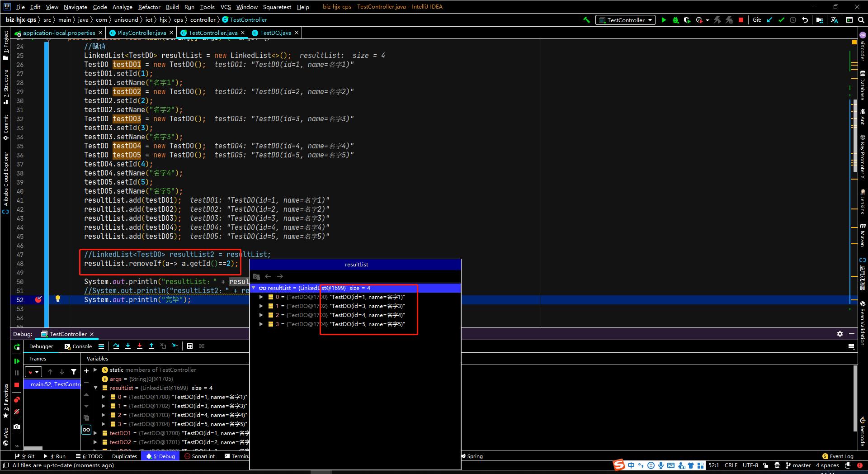The image size is (868, 474).
Task: Open the TestController run configuration dropdown
Action: [x=626, y=20]
